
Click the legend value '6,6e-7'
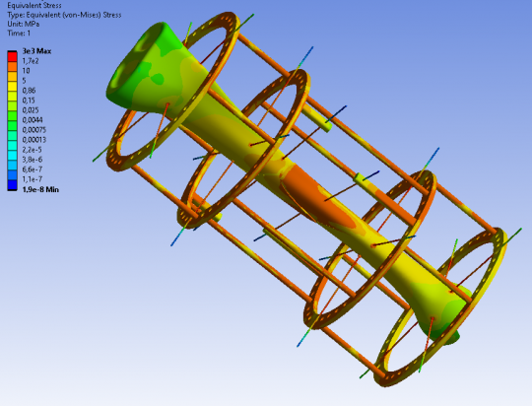click(x=33, y=169)
